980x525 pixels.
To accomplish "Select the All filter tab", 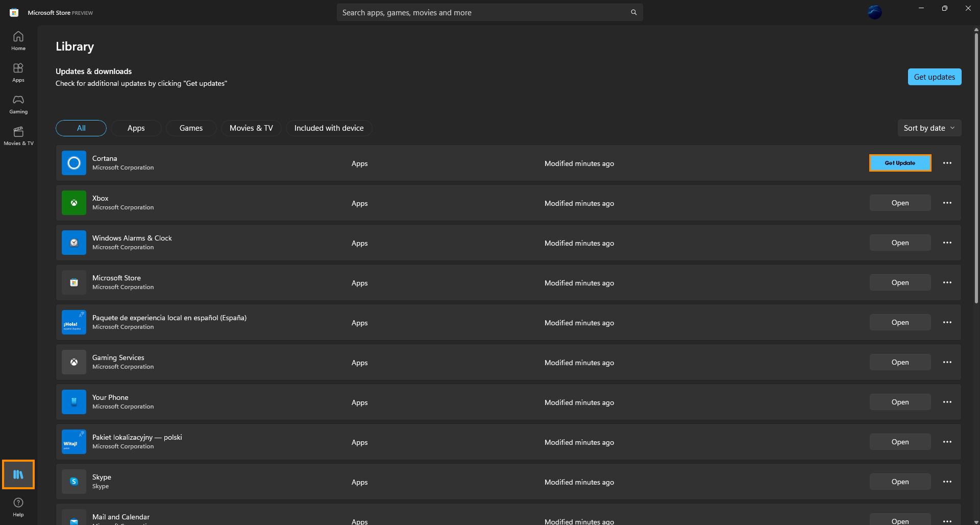I will coord(81,128).
